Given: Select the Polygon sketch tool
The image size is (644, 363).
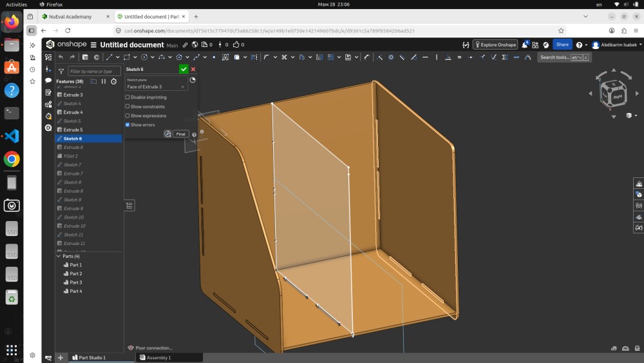Looking at the screenshot, I should click(179, 57).
